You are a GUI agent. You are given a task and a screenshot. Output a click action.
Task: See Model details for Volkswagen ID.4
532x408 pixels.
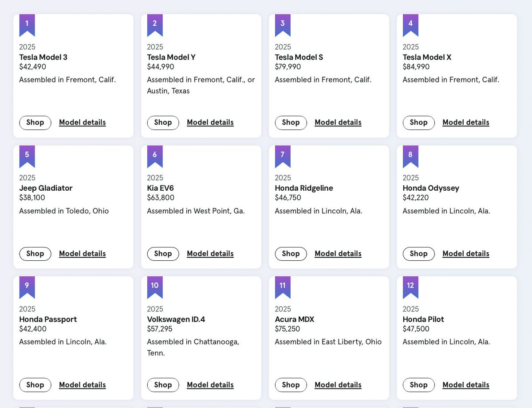click(x=210, y=385)
